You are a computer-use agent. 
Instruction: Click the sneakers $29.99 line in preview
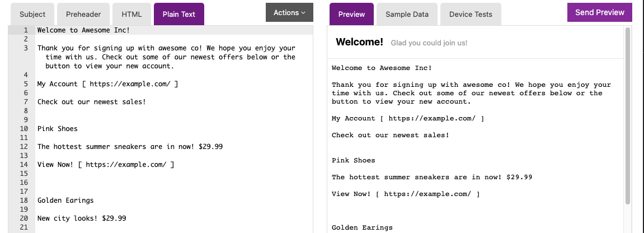pyautogui.click(x=431, y=177)
